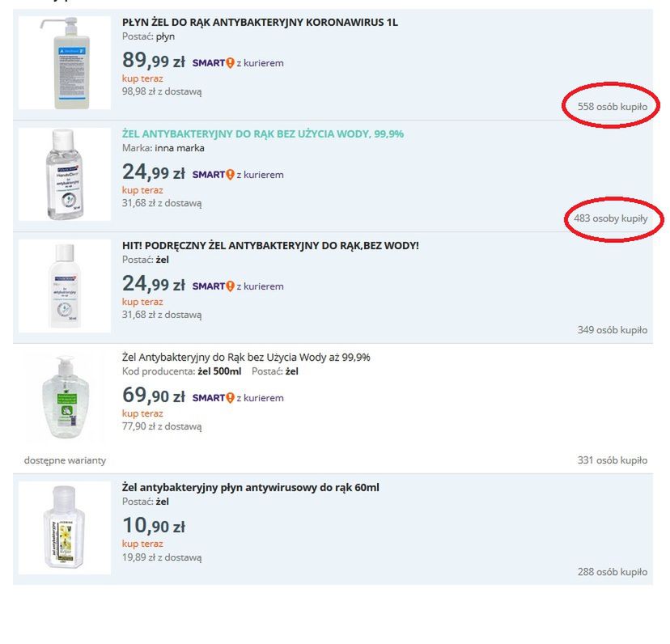Click the SMART badge on the 89,99 zł offer
The height and width of the screenshot is (644, 670).
click(213, 63)
